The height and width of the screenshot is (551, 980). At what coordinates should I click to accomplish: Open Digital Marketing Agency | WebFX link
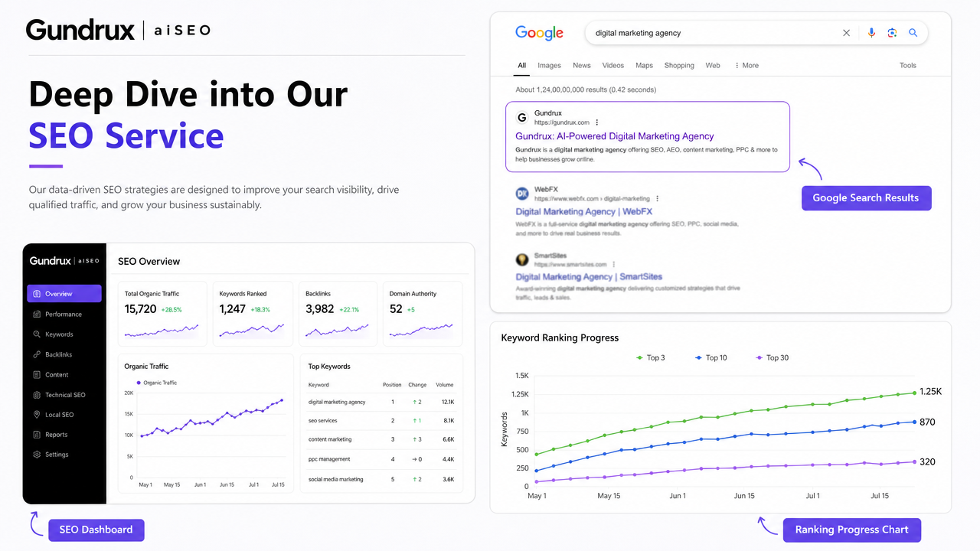tap(584, 211)
